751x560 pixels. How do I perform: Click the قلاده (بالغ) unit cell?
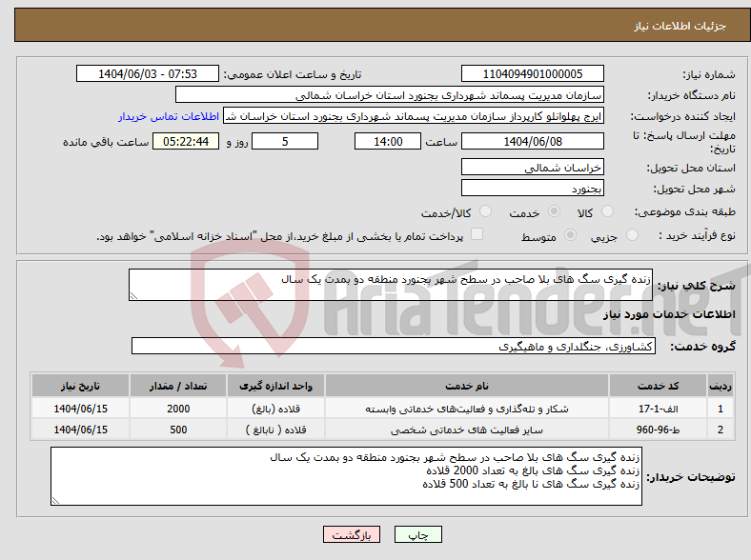pos(275,409)
